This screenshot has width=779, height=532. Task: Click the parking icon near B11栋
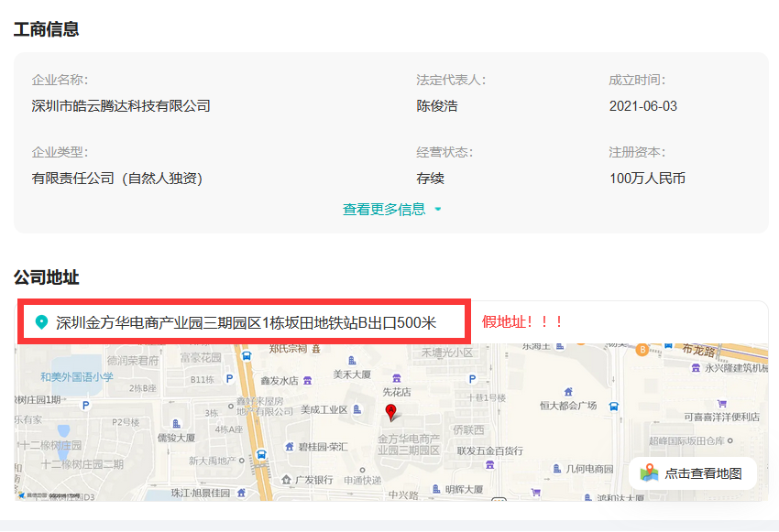(228, 378)
